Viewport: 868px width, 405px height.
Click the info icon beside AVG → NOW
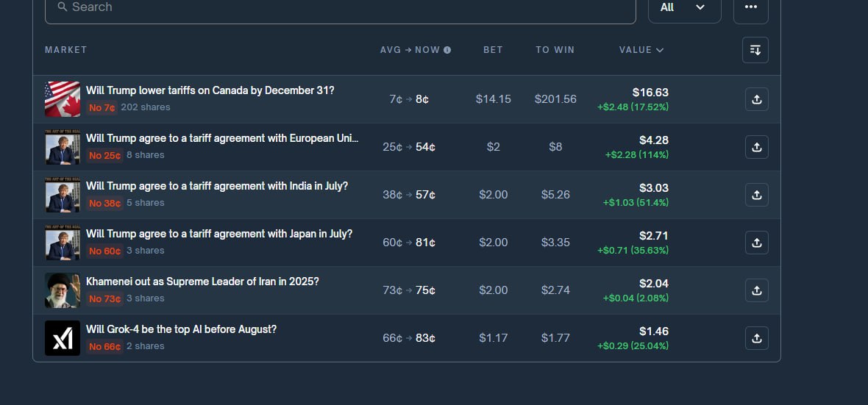[x=447, y=50]
